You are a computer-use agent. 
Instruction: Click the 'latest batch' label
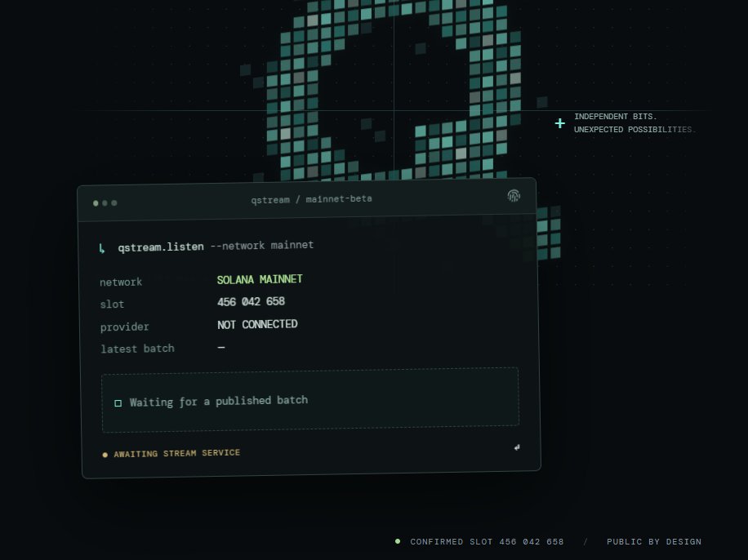coord(137,349)
